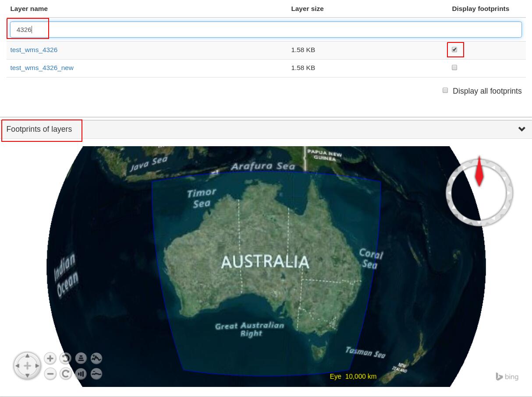Open the test_wms_4326 layer link
Viewport: 532px width, 397px height.
pos(34,50)
